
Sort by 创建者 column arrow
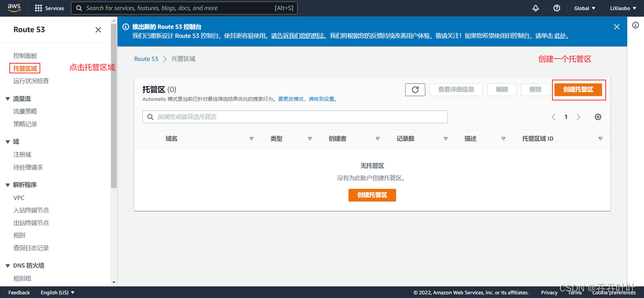378,139
